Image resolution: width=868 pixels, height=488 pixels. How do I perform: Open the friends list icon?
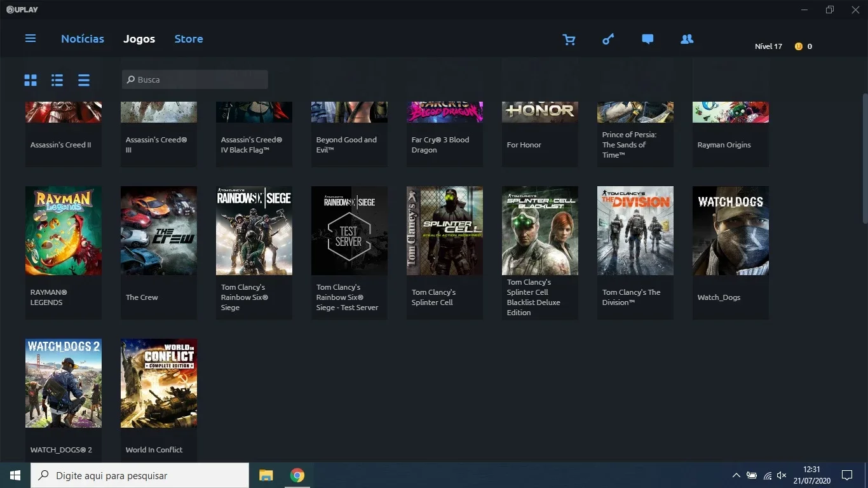coord(687,39)
